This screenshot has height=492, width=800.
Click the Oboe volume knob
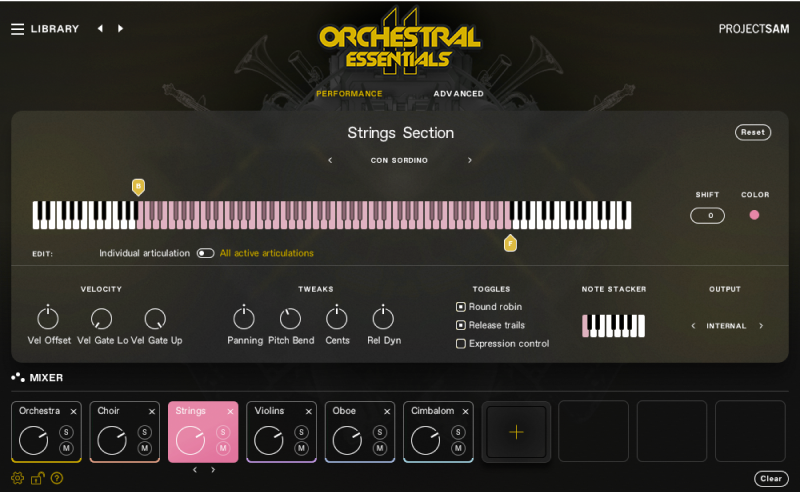point(347,440)
